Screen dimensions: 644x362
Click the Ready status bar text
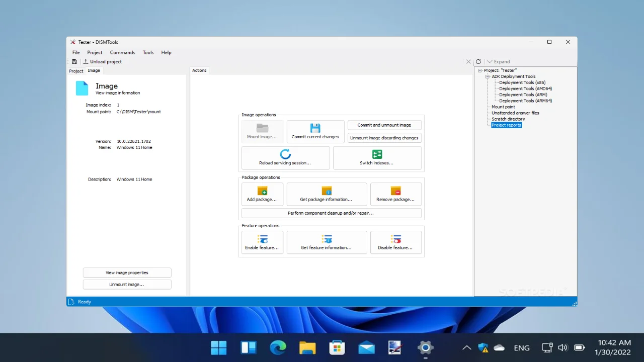click(85, 302)
